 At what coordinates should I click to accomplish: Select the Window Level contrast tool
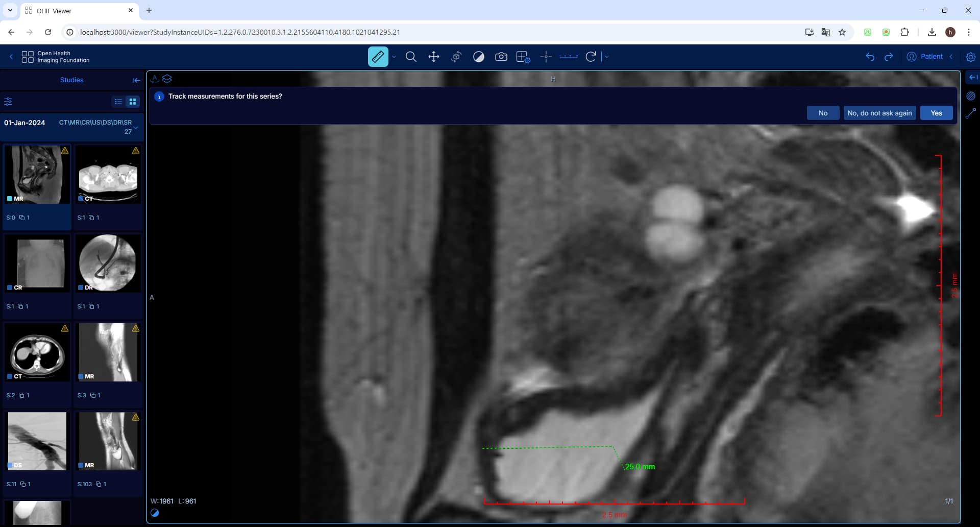click(478, 57)
